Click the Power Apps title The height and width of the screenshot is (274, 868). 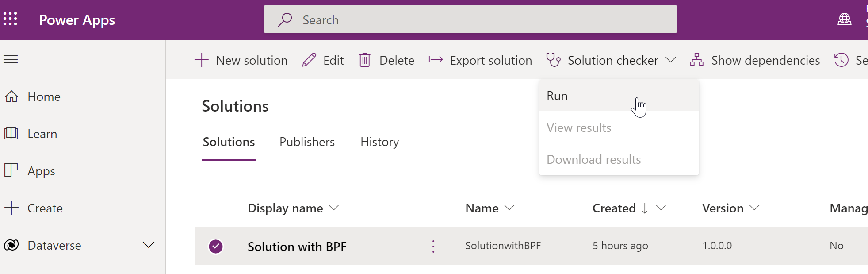click(77, 20)
